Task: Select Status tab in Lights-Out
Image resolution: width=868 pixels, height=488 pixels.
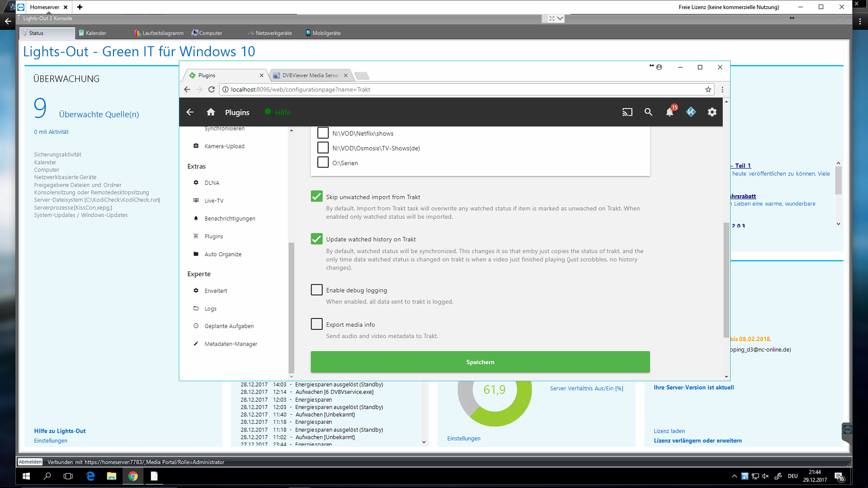Action: [47, 33]
